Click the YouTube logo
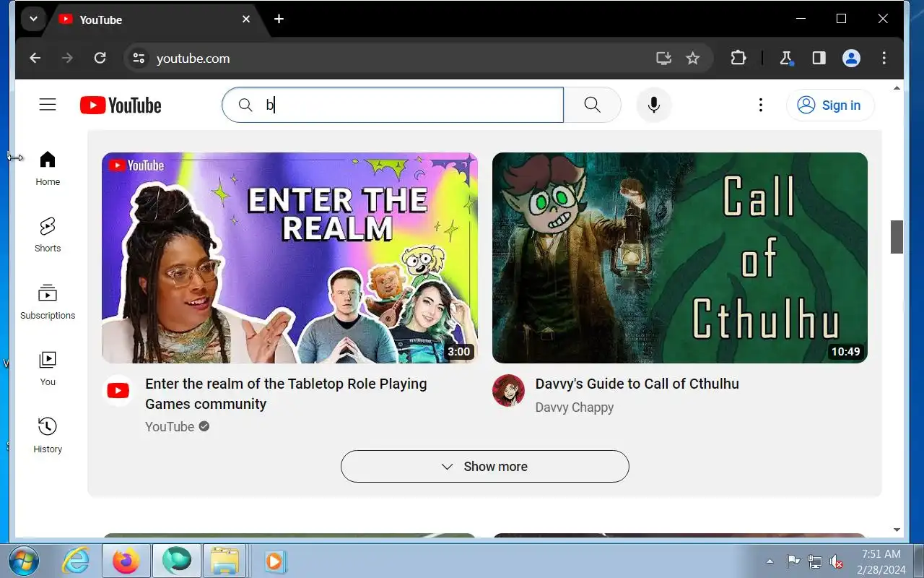The width and height of the screenshot is (924, 578). (121, 105)
